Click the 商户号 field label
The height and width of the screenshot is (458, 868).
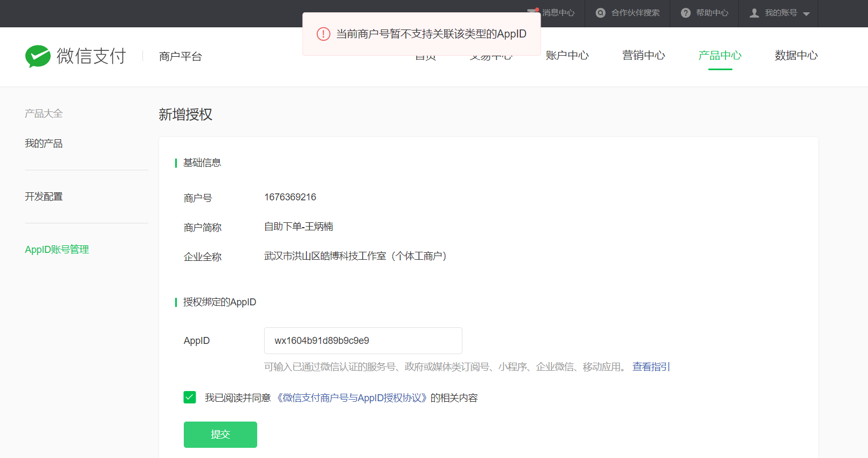(198, 198)
